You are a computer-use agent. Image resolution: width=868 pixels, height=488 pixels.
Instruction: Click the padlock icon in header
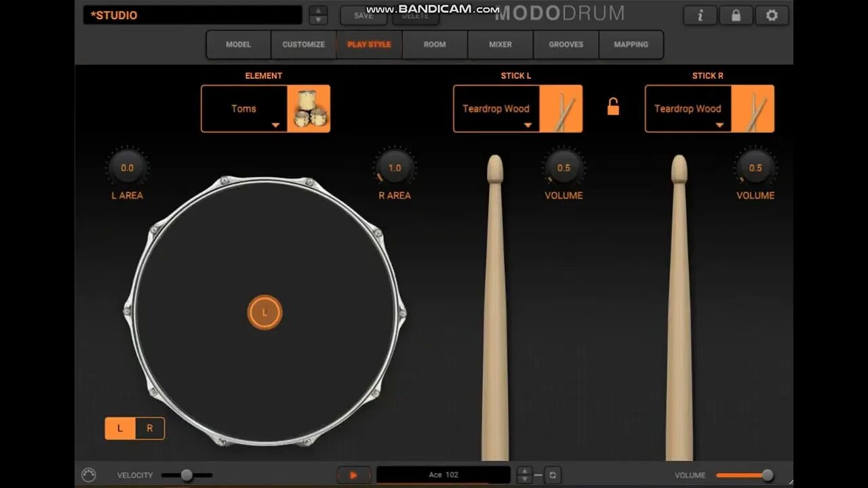point(736,15)
